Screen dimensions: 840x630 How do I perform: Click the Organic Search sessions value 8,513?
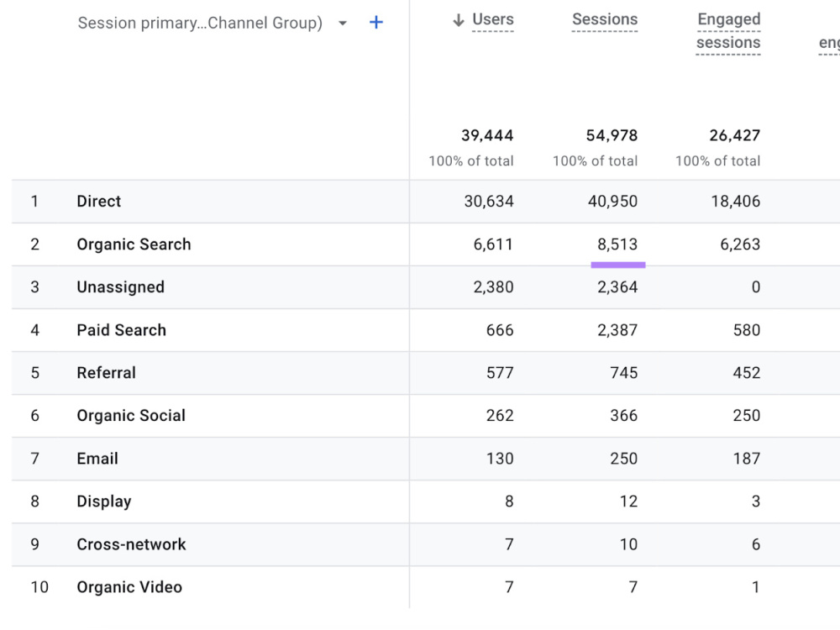tap(617, 244)
